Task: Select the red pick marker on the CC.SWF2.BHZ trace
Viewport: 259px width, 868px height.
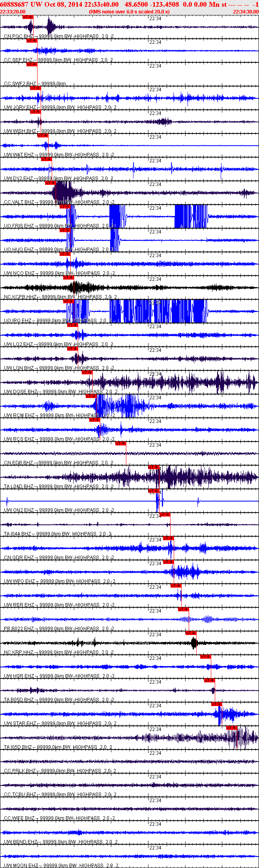Action: tap(32, 64)
